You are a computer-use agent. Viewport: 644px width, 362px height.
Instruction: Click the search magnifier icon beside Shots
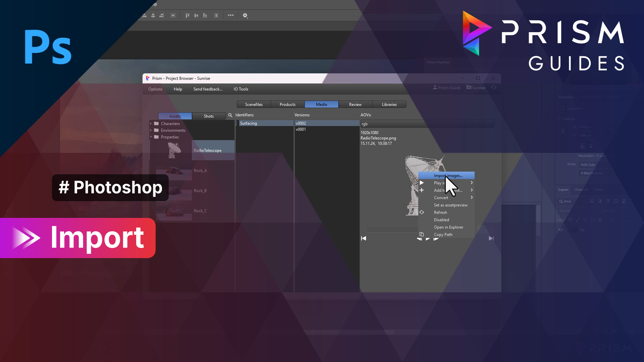coord(230,115)
